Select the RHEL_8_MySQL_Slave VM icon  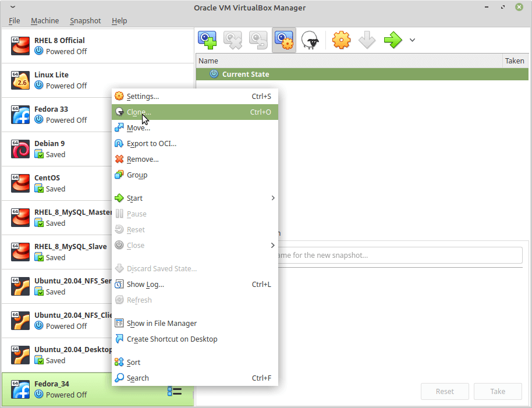[20, 251]
